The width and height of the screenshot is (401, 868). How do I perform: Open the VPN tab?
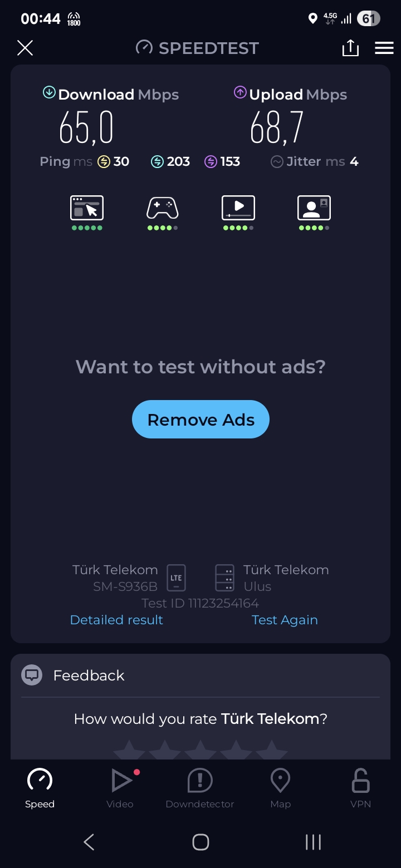pos(360,788)
